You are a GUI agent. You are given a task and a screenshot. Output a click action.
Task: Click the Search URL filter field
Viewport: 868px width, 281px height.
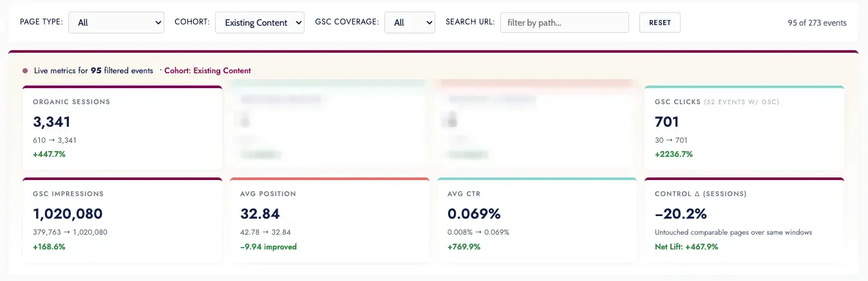(564, 23)
